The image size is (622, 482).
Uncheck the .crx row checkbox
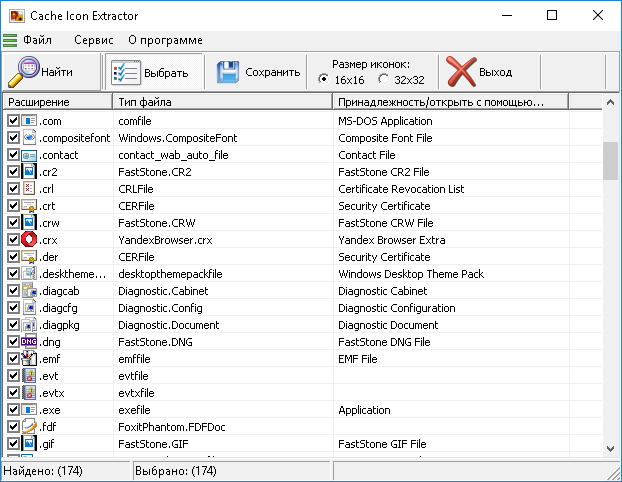pyautogui.click(x=13, y=240)
